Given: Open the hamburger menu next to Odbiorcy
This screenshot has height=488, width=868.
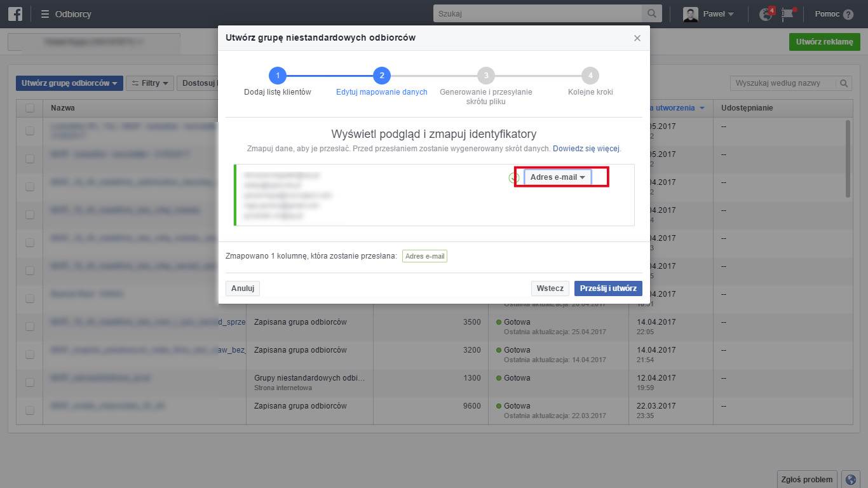Looking at the screenshot, I should 45,14.
